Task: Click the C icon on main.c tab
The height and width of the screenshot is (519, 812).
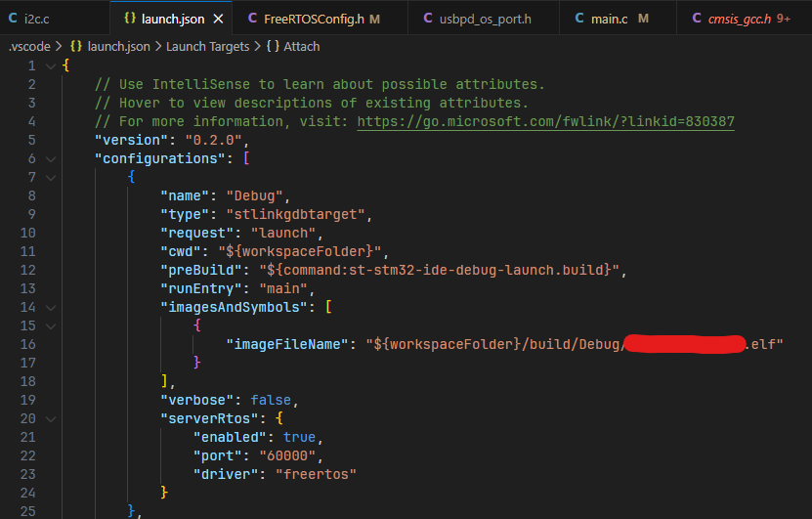Action: (579, 19)
